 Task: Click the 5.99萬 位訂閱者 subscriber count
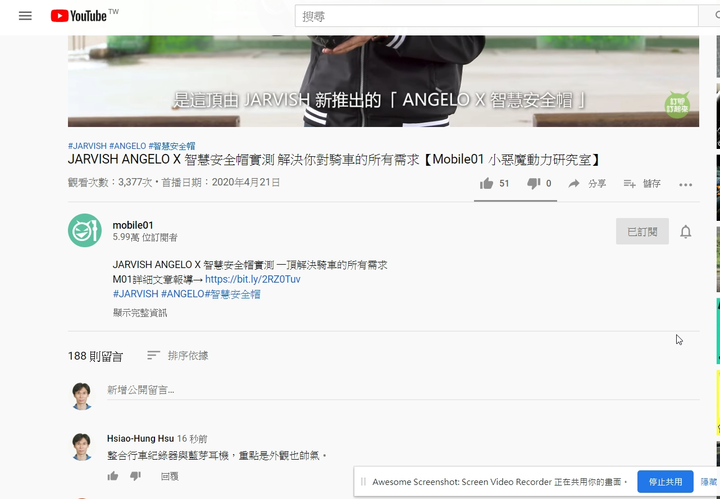point(145,237)
